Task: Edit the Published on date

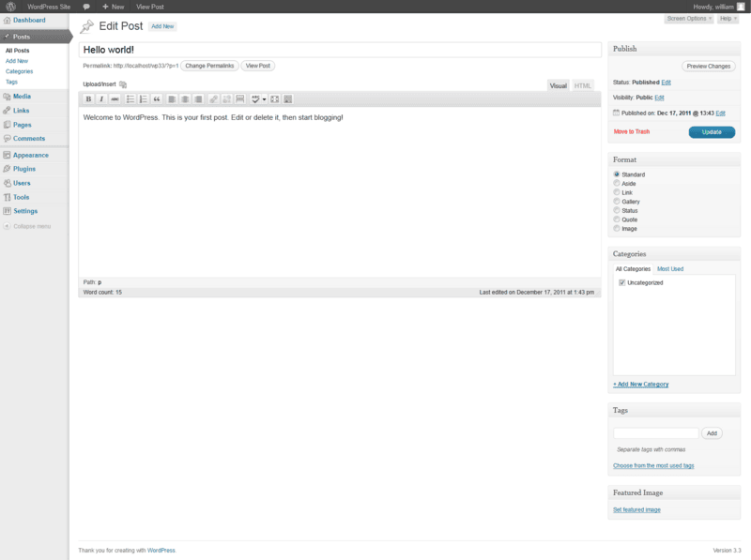Action: (720, 114)
